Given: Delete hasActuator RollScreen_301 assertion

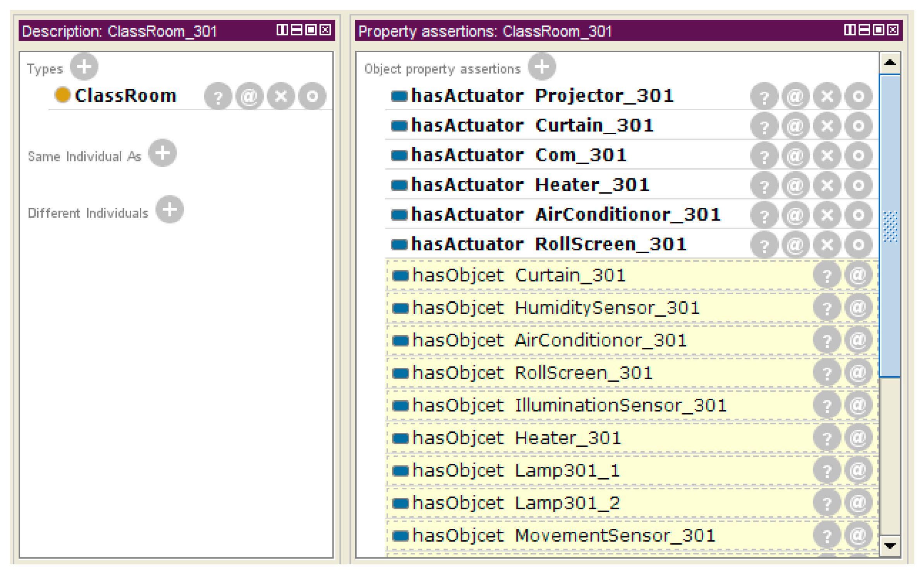Looking at the screenshot, I should coord(827,245).
